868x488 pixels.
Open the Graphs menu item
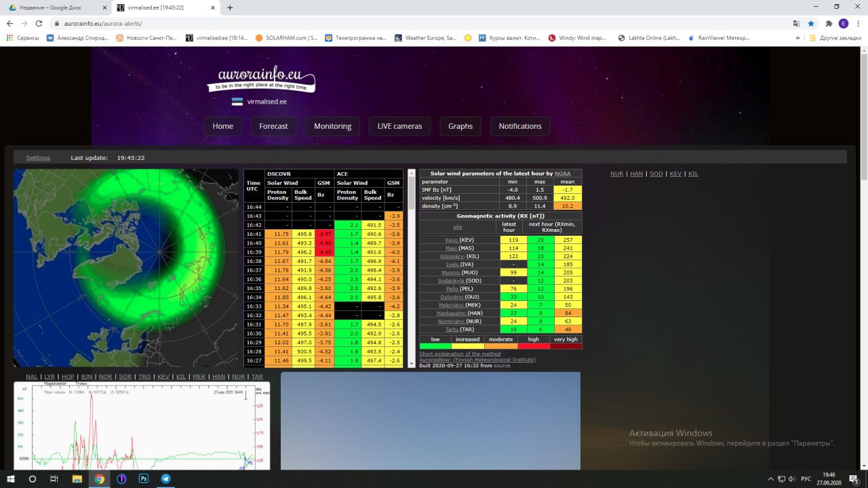460,126
